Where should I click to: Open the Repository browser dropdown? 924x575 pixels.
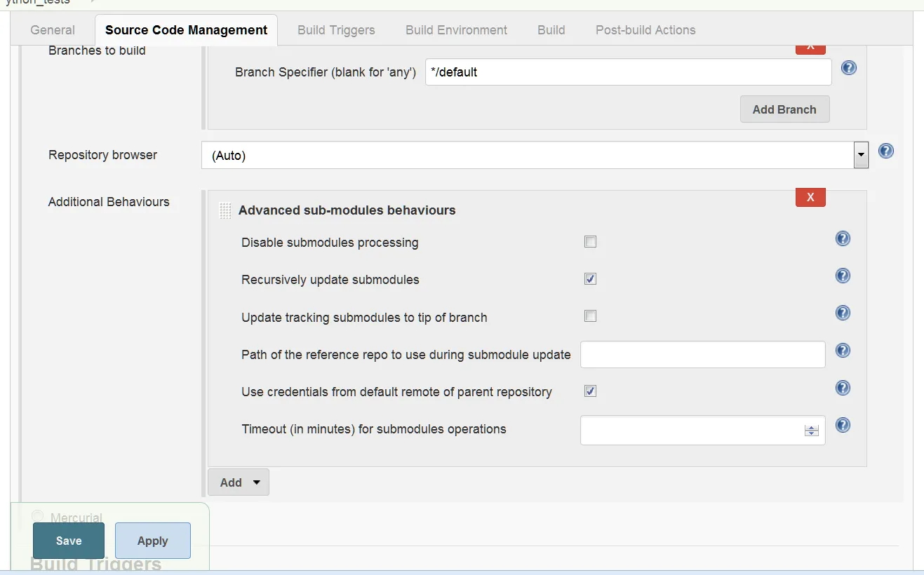coord(861,155)
